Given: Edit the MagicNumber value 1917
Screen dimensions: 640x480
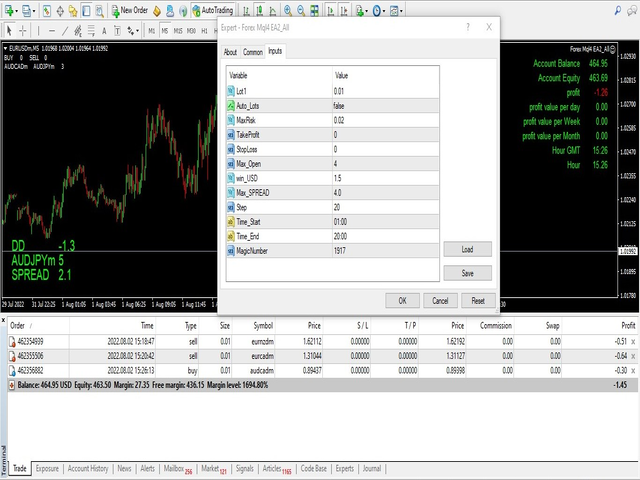Looking at the screenshot, I should pyautogui.click(x=386, y=251).
